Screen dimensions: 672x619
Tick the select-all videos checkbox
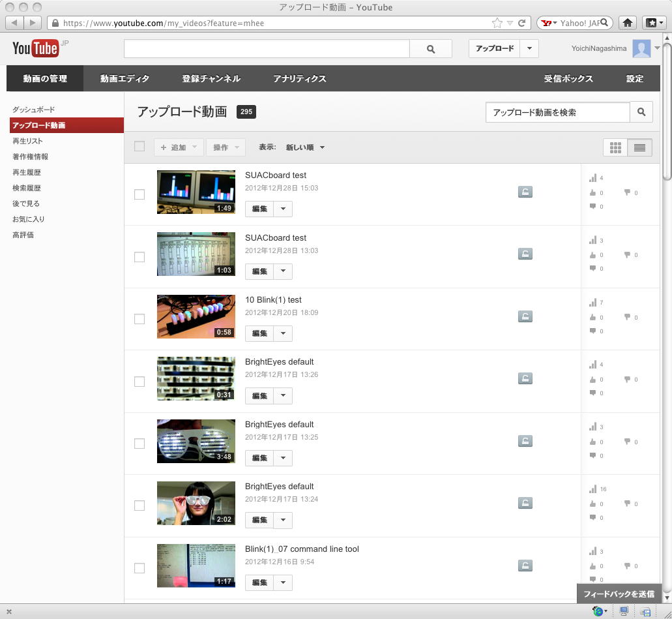139,146
